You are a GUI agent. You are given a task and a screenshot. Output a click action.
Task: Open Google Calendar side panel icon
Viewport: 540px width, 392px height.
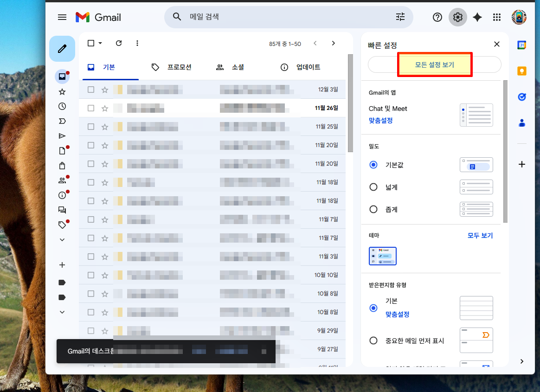tap(522, 45)
